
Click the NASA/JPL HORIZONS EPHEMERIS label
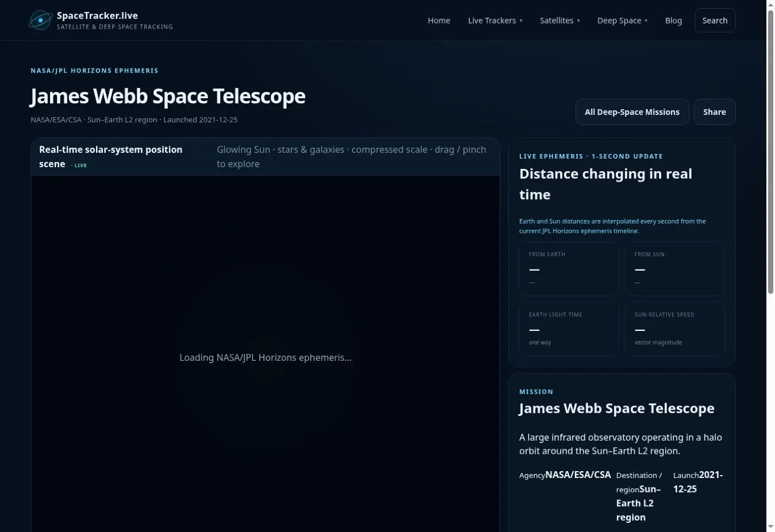point(94,71)
